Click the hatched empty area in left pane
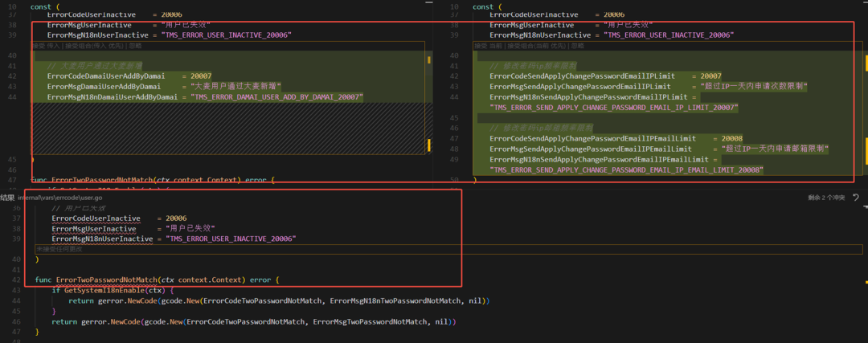 [x=228, y=127]
